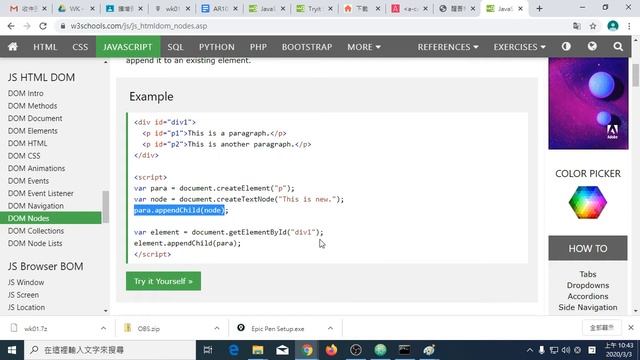Go to the W3Schools home icon
The height and width of the screenshot is (360, 640).
coord(13,47)
